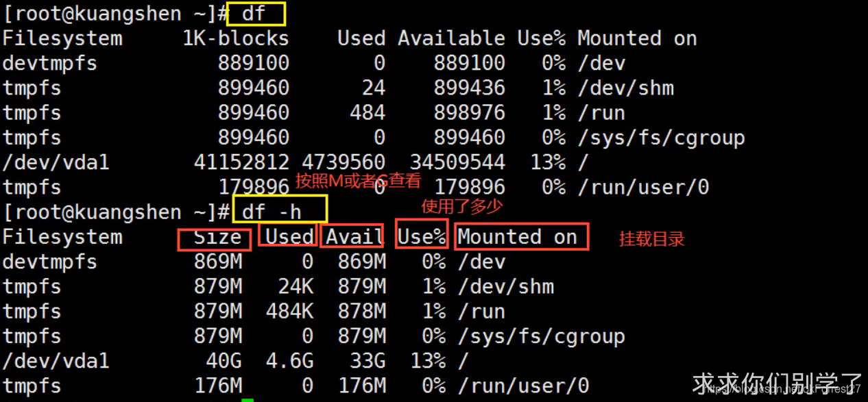868x402 pixels.
Task: Select the size value '40G'
Action: pos(224,361)
